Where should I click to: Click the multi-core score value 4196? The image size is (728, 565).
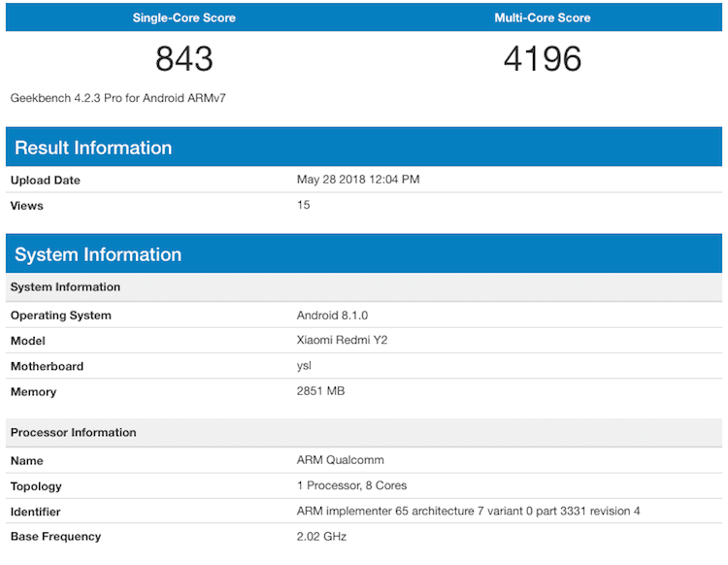[543, 59]
